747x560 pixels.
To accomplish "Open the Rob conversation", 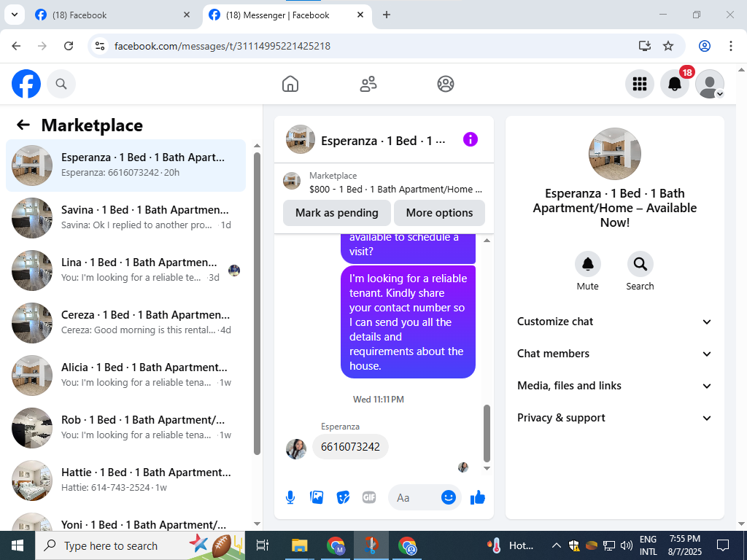I will coord(125,427).
